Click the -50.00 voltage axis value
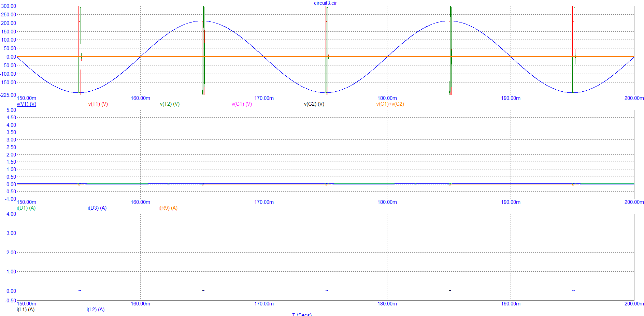This screenshot has width=644, height=316. click(x=9, y=65)
